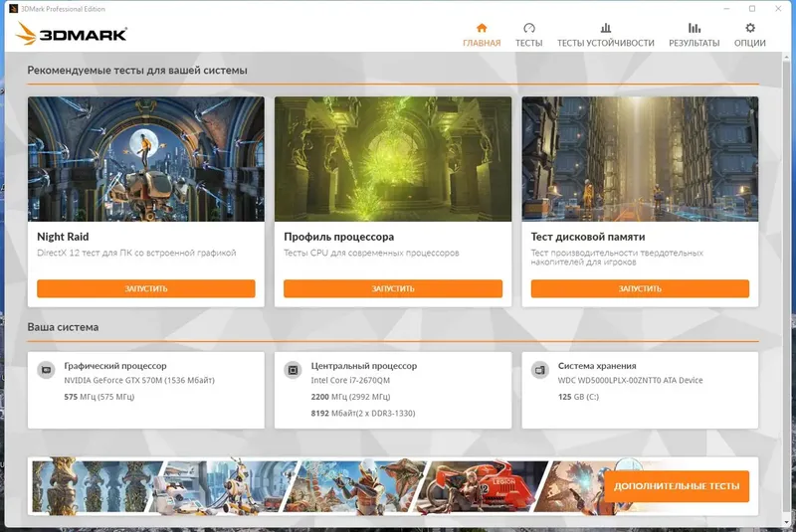Launch Профиль процессора with ЗАПУСТИТЬ
The image size is (796, 532).
coord(393,288)
